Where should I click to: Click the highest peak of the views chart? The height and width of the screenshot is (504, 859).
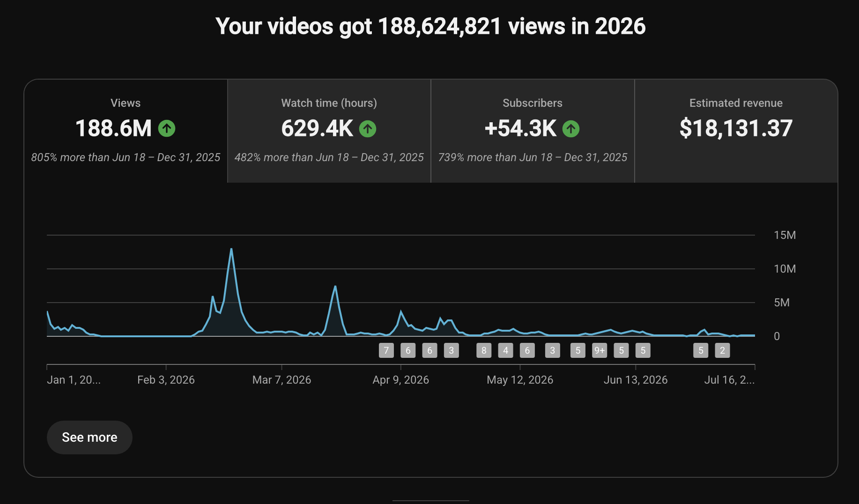click(x=231, y=249)
